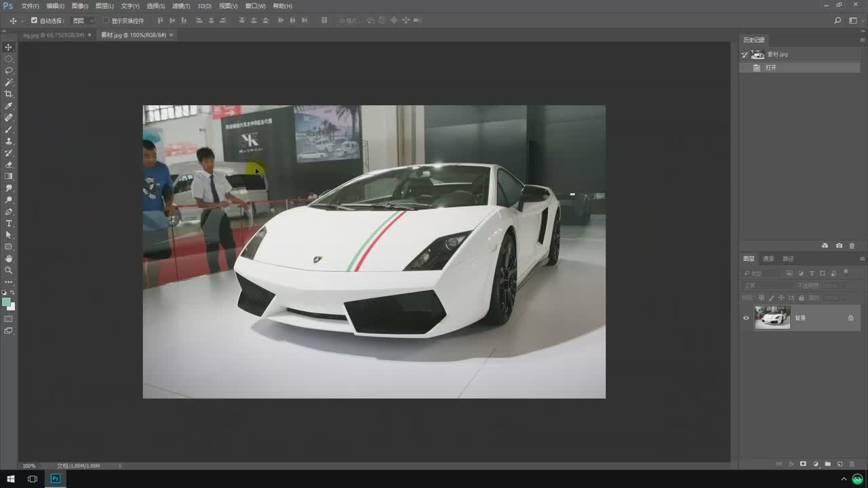
Task: Select the Elliptical Marquee tool
Action: click(9, 59)
